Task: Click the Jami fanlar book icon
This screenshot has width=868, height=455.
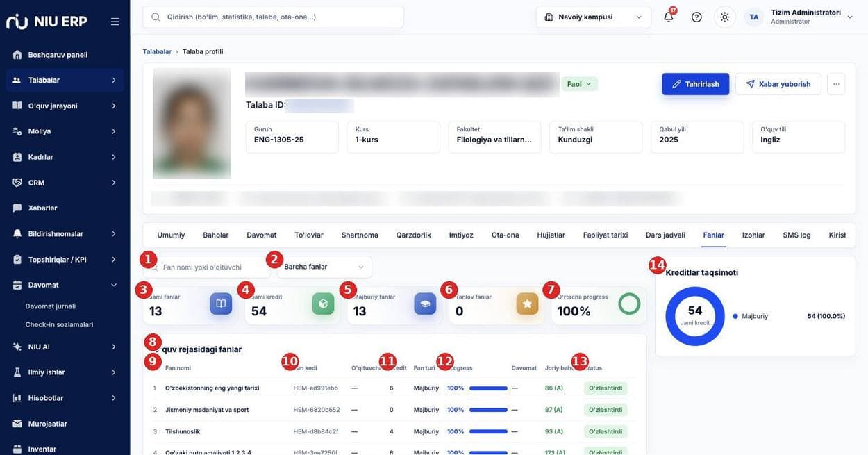Action: click(x=221, y=304)
